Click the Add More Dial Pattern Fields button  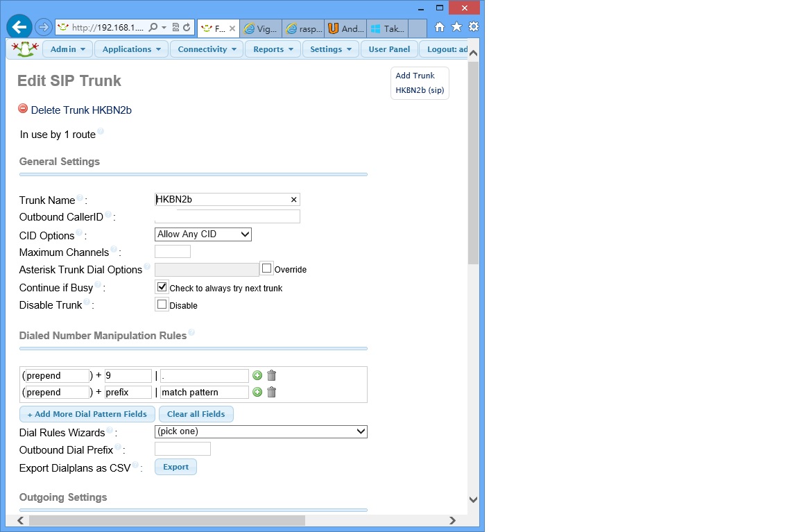pyautogui.click(x=87, y=414)
